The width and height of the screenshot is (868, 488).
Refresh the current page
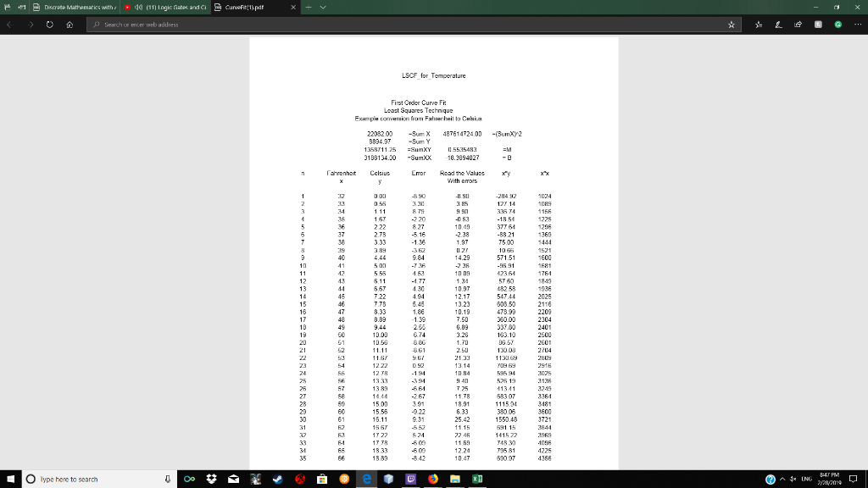(x=49, y=25)
